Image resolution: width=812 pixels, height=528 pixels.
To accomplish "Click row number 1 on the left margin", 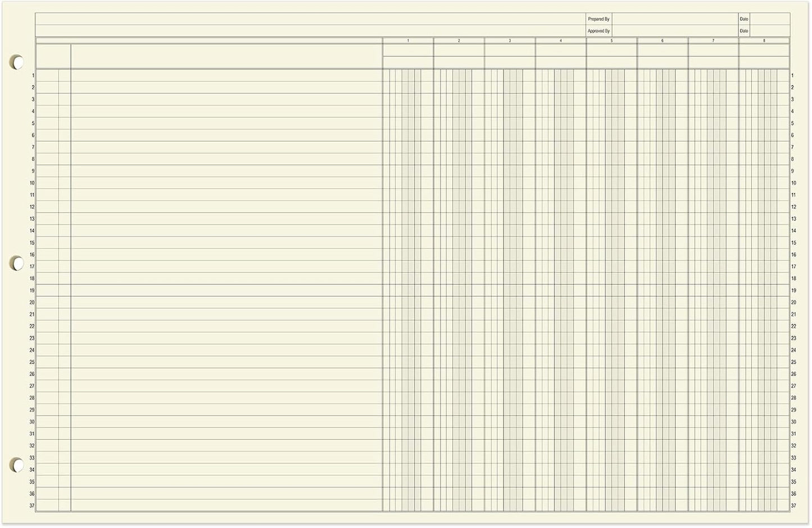I will pos(32,75).
